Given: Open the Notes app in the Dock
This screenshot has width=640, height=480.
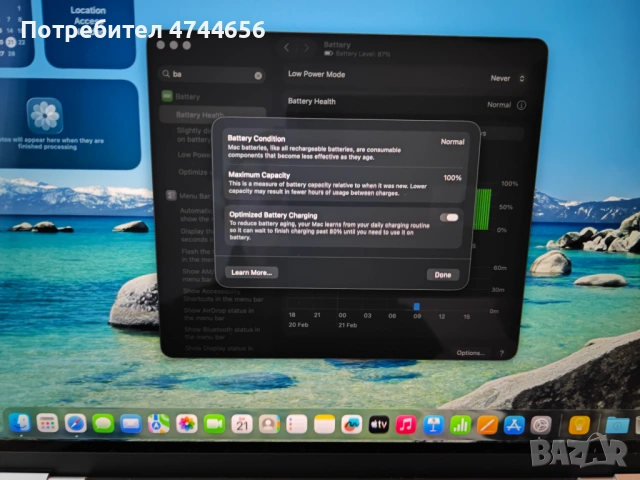Looking at the screenshot, I should 324,425.
